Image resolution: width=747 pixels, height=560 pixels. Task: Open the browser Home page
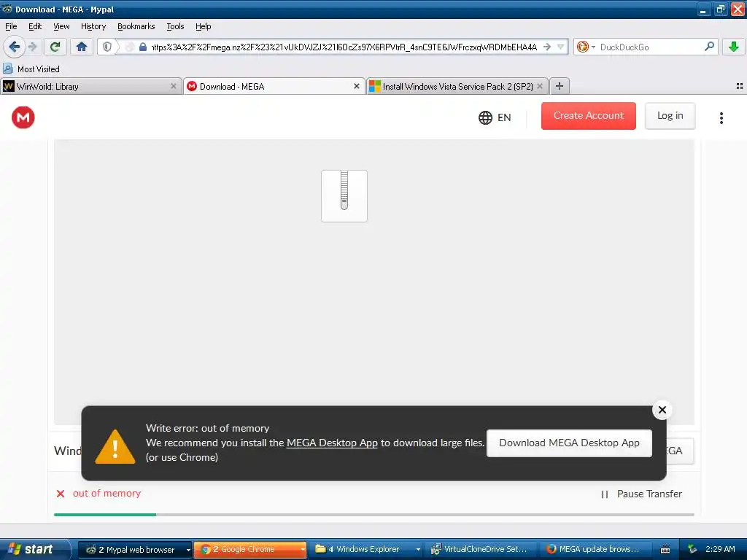tap(82, 47)
